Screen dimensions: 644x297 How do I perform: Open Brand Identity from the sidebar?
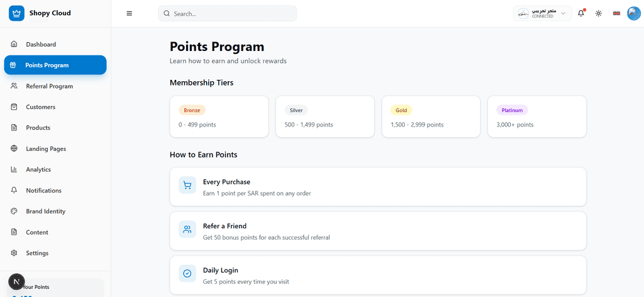[45, 211]
